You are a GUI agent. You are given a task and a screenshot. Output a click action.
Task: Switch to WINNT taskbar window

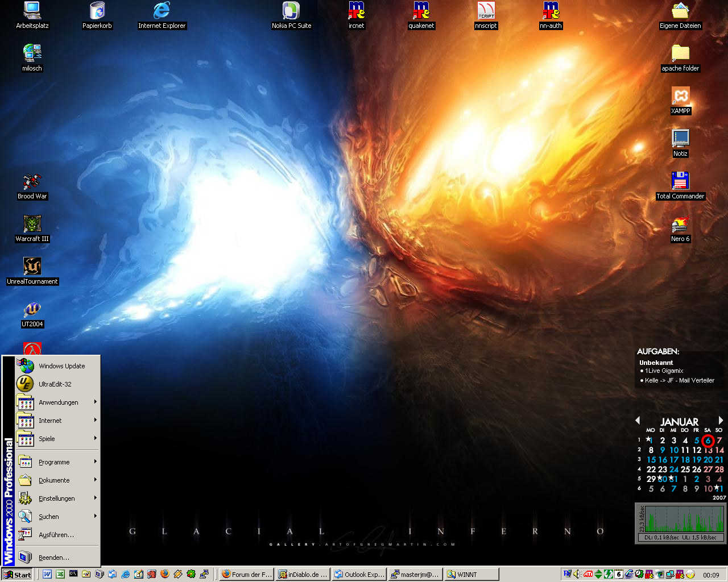click(x=471, y=575)
